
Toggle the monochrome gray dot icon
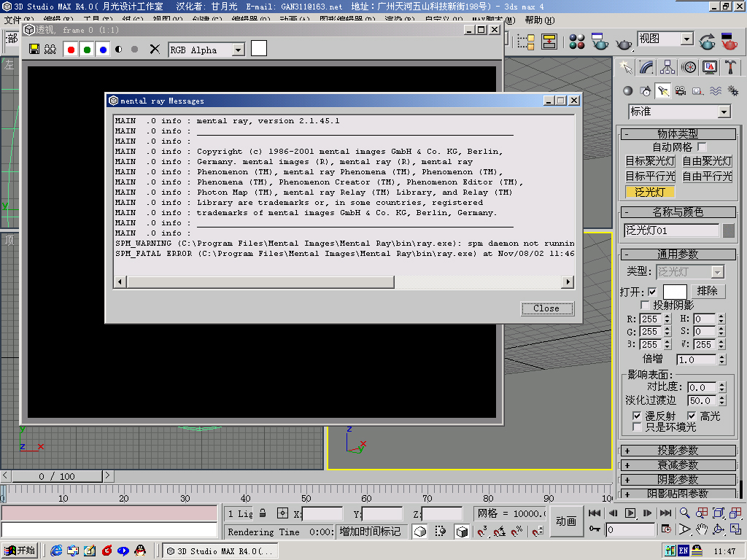(135, 49)
